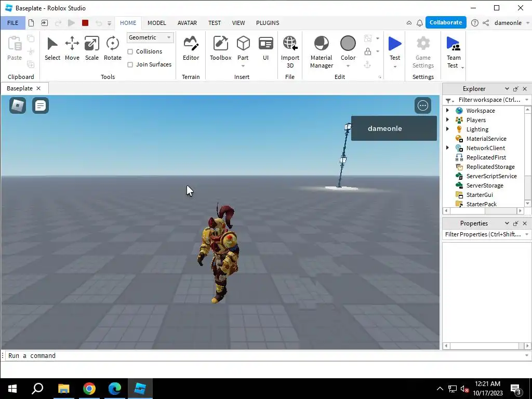Pick the Rotate tool
532x399 pixels.
[112, 49]
